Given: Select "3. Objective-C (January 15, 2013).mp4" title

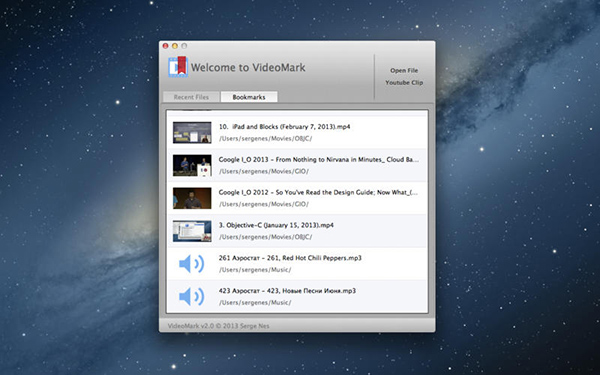Looking at the screenshot, I should pos(276,225).
